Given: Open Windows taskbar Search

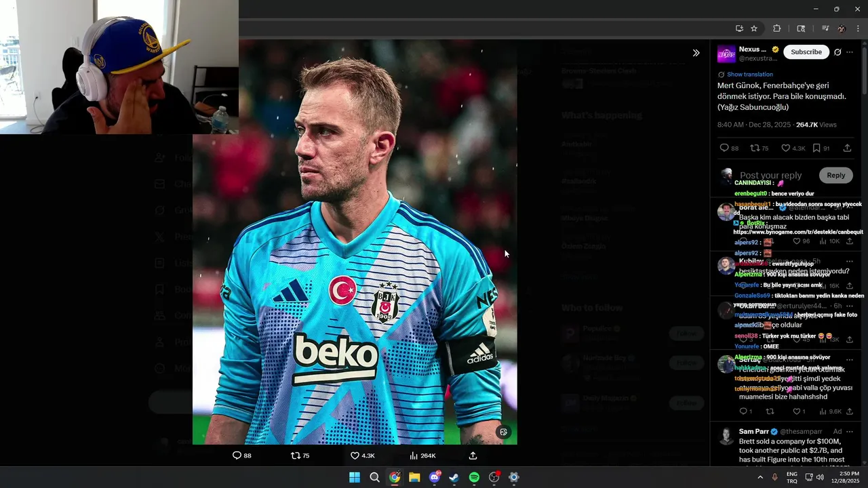Looking at the screenshot, I should [x=374, y=477].
